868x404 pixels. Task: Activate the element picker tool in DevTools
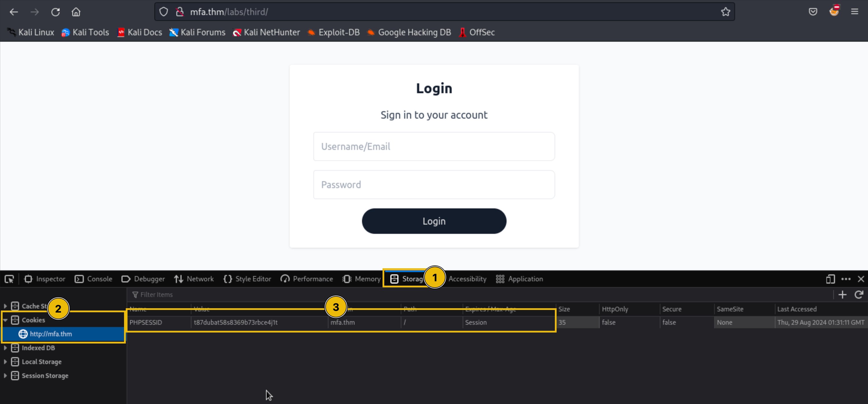(x=9, y=279)
